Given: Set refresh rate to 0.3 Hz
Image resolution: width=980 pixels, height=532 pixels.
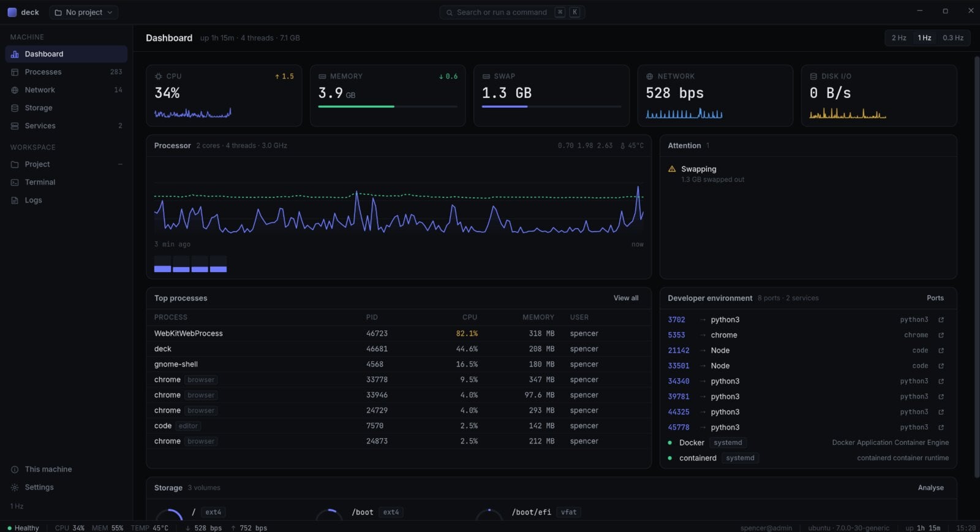Looking at the screenshot, I should click(x=952, y=38).
